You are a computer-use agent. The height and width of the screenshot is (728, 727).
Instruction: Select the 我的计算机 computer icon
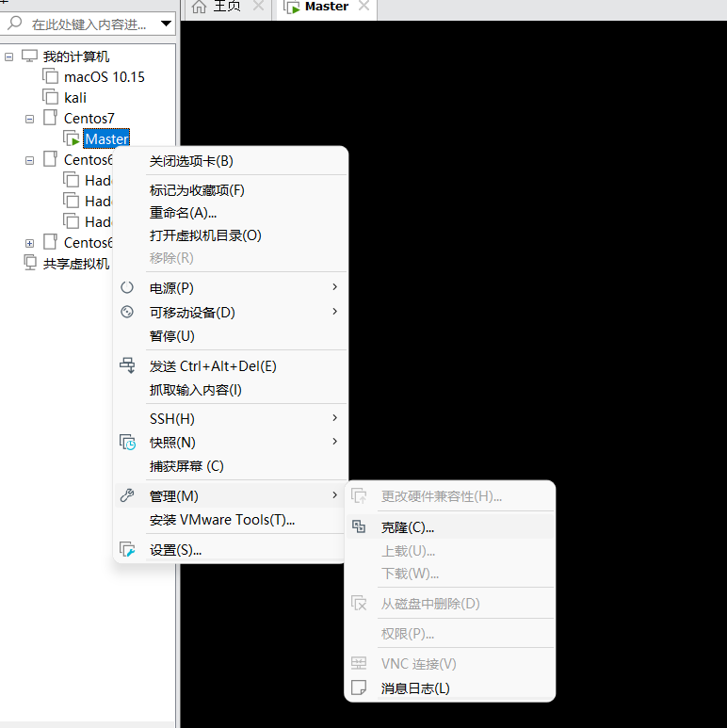[x=29, y=57]
